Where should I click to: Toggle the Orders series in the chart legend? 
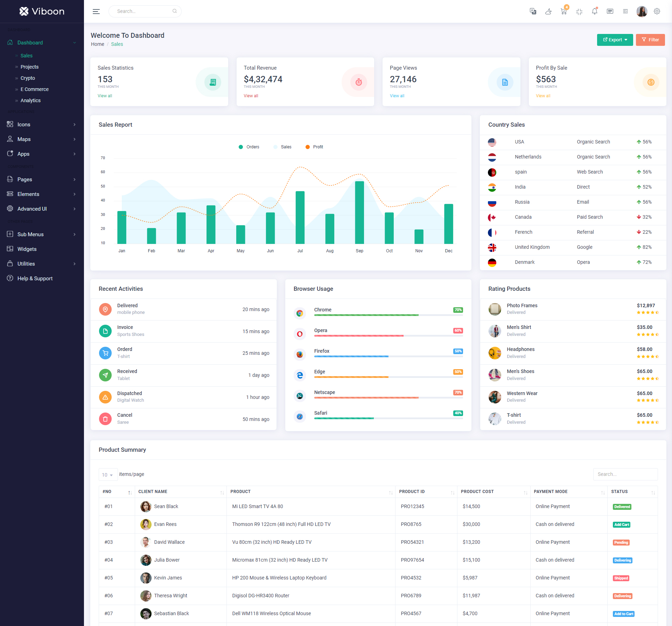point(249,147)
